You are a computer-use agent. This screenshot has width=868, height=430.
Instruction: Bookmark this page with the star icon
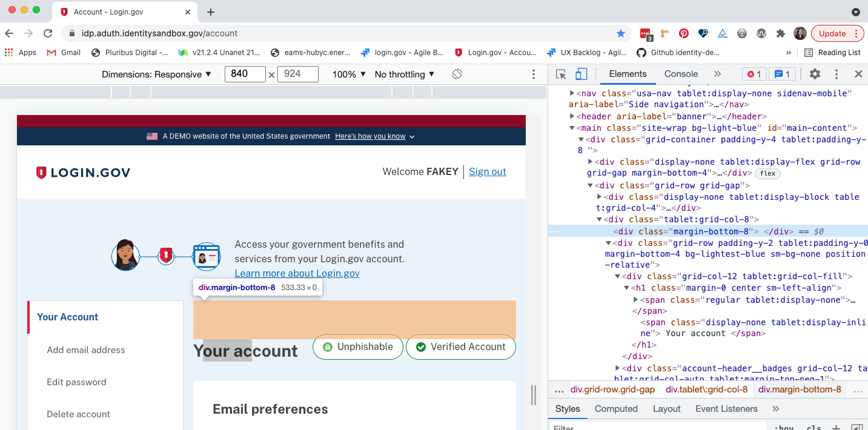[x=621, y=33]
